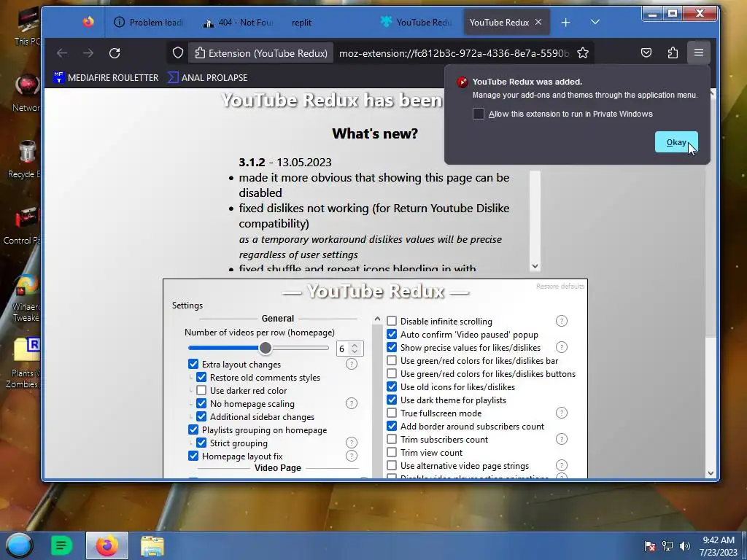747x560 pixels.
Task: Help icon for Homepage layout fix
Action: pos(352,456)
